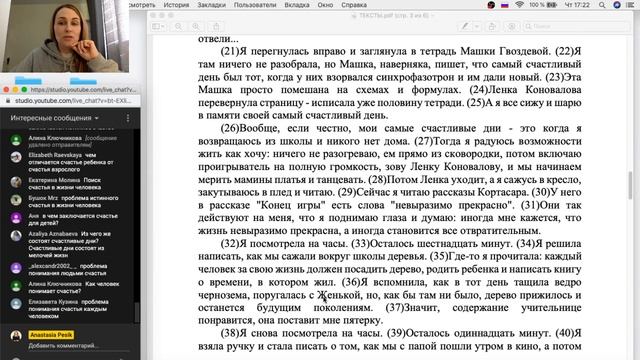Screen dimensions: 640x360
Task: Open the Интересные сообщения chat filter dropdown
Action: coord(55,118)
